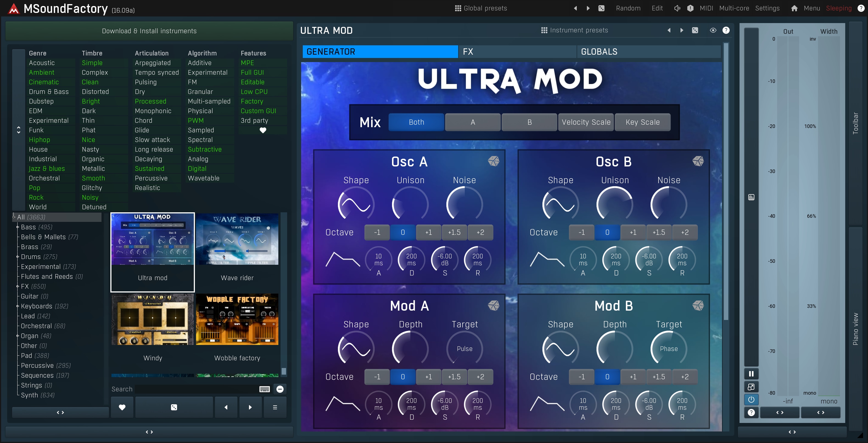
Task: Click global random preset dice icon
Action: (x=601, y=8)
